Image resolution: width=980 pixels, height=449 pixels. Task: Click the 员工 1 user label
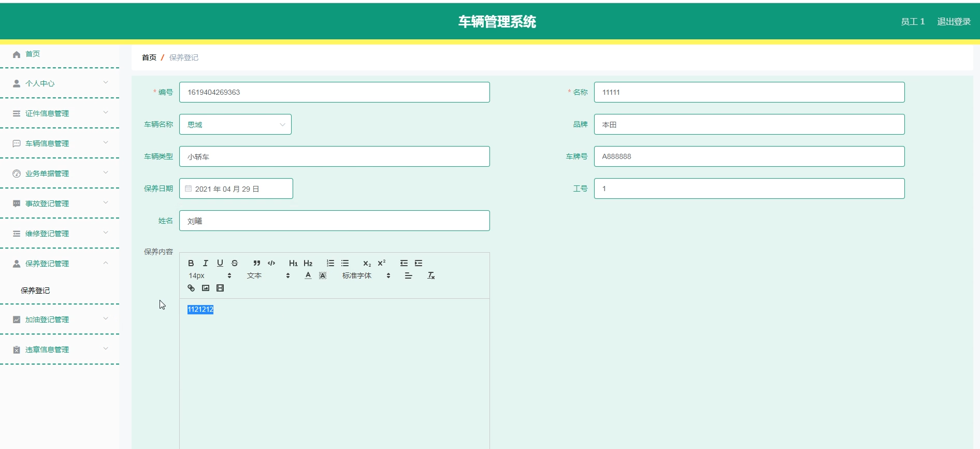(x=913, y=21)
